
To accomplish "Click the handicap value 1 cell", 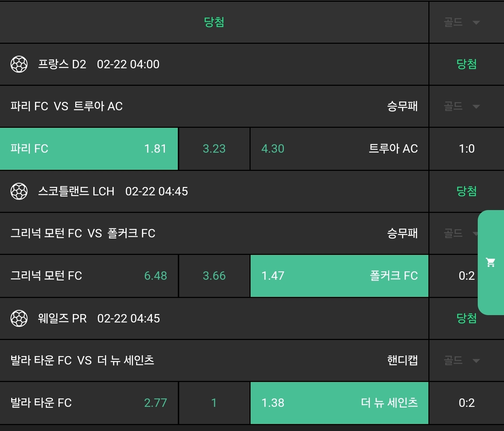I will pyautogui.click(x=214, y=403).
